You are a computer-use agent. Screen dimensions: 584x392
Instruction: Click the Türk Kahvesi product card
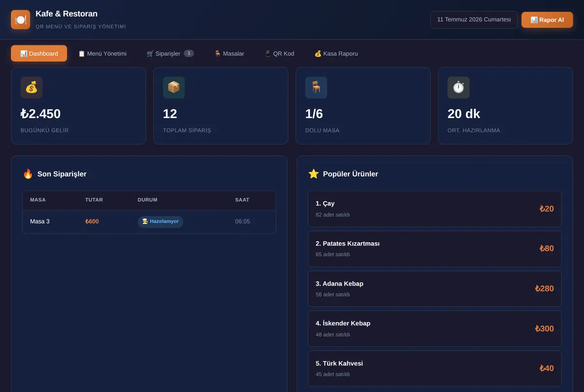(x=435, y=368)
